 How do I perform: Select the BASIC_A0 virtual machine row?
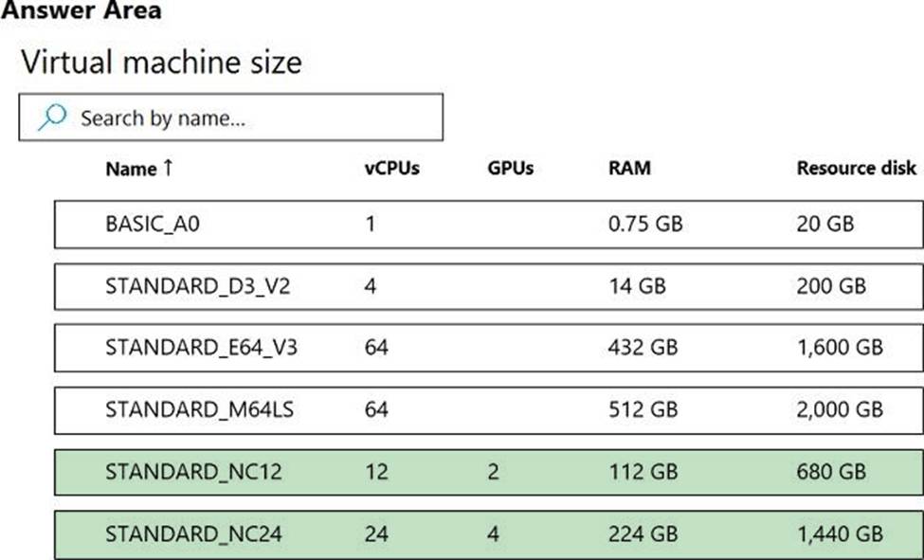[488, 225]
